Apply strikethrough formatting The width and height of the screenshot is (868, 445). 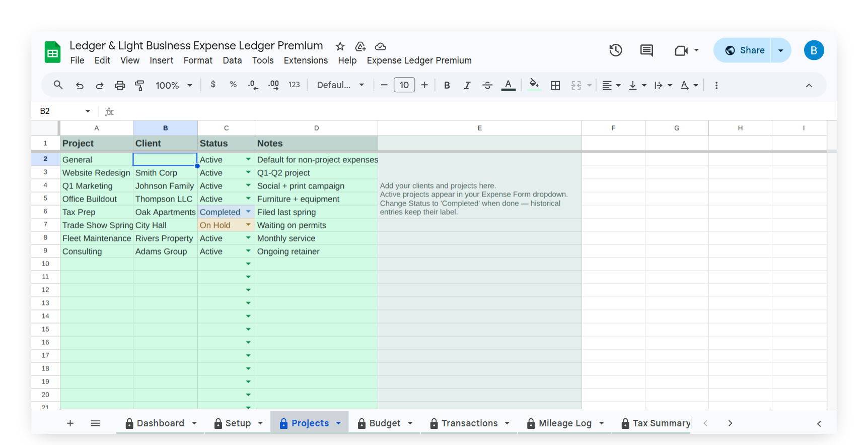point(487,85)
